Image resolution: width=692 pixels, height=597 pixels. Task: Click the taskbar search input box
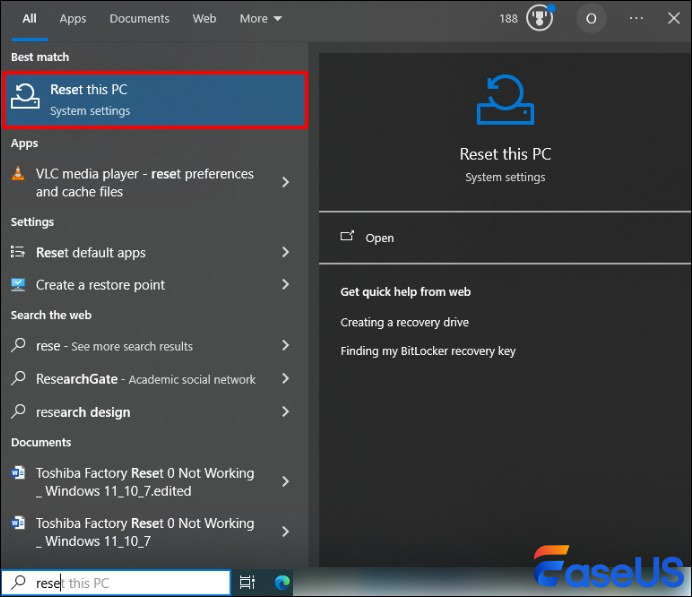coord(125,583)
